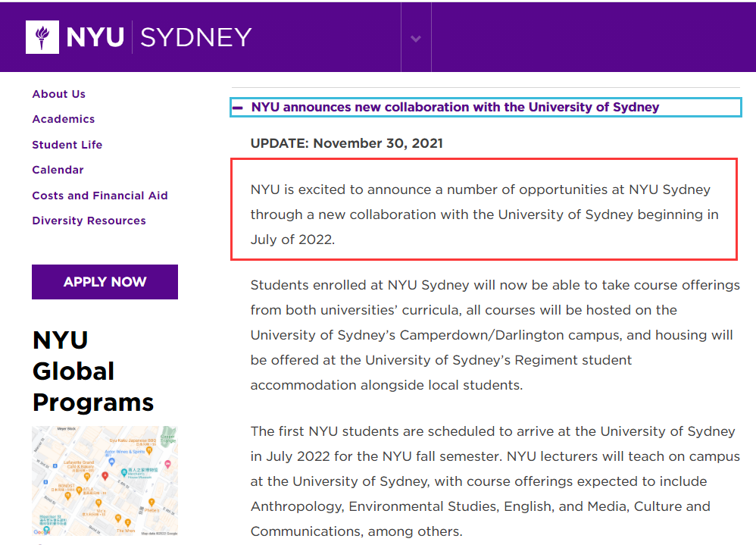Open the Student Life page

click(67, 145)
